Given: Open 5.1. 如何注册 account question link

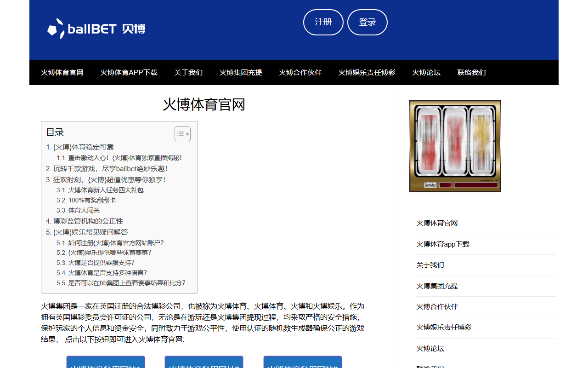Looking at the screenshot, I should [x=110, y=243].
